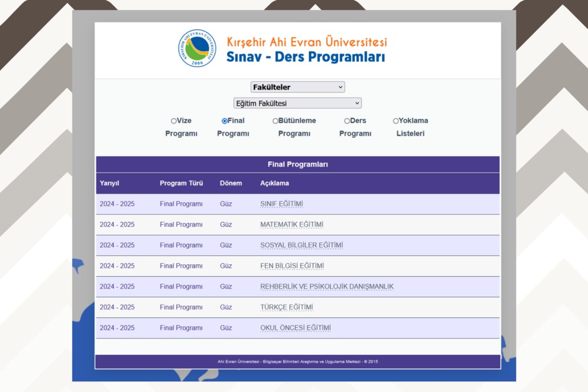
Task: Expand the Eğitim Fakültesi dropdown
Action: (298, 103)
